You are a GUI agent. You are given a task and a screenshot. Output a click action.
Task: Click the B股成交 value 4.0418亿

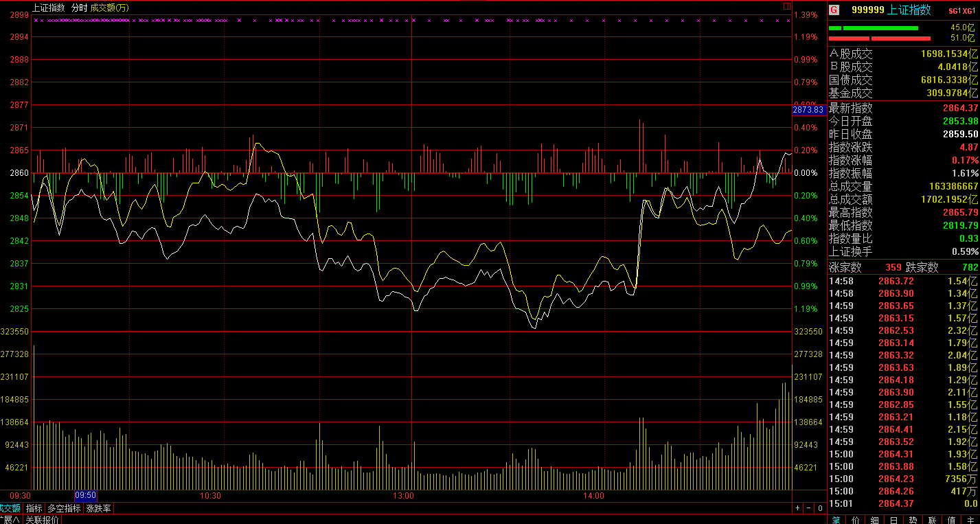click(x=957, y=67)
